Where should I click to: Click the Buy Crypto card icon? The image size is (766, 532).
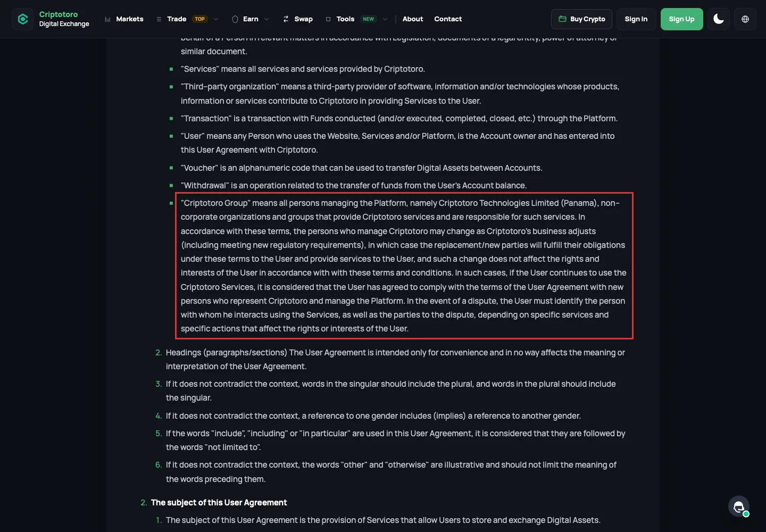562,19
